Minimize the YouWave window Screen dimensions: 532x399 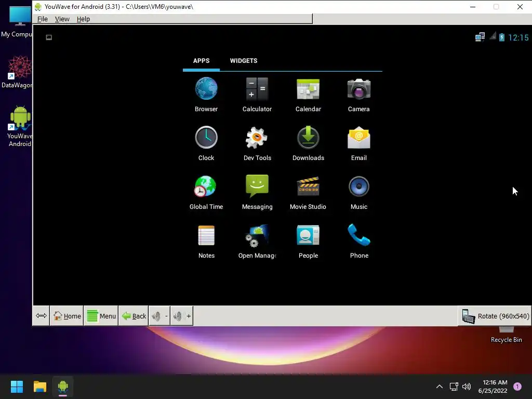click(473, 7)
